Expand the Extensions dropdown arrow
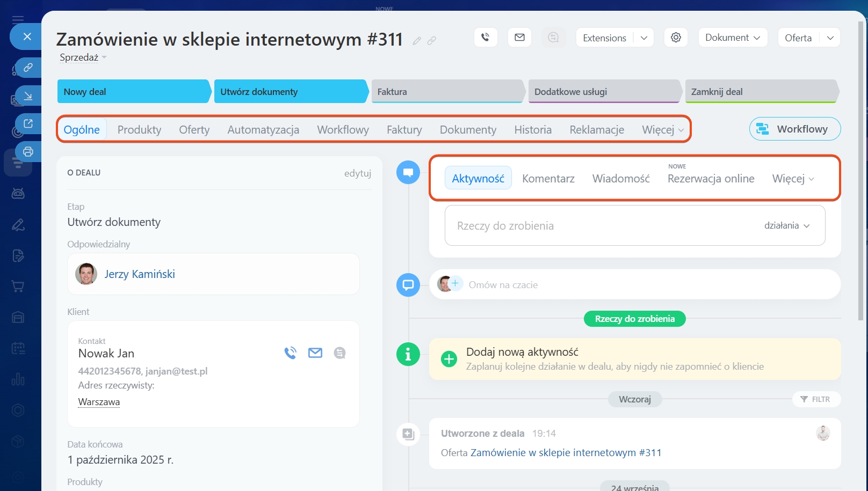The width and height of the screenshot is (868, 491). coord(644,38)
